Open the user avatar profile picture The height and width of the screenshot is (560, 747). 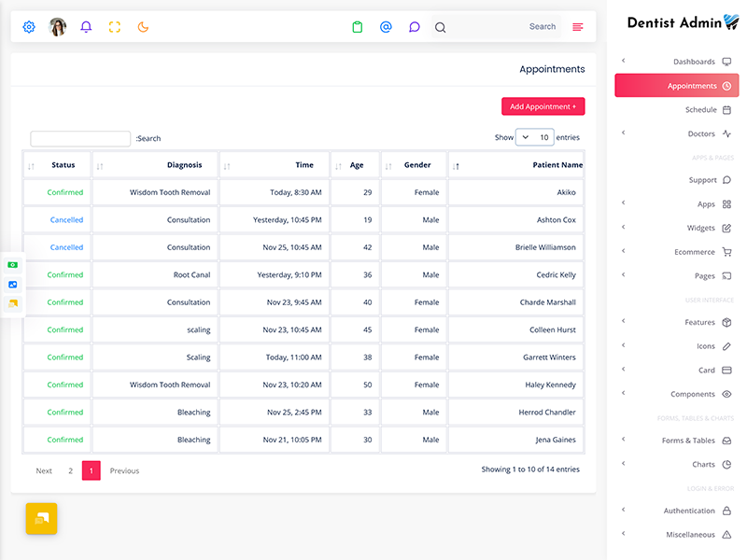click(x=58, y=27)
